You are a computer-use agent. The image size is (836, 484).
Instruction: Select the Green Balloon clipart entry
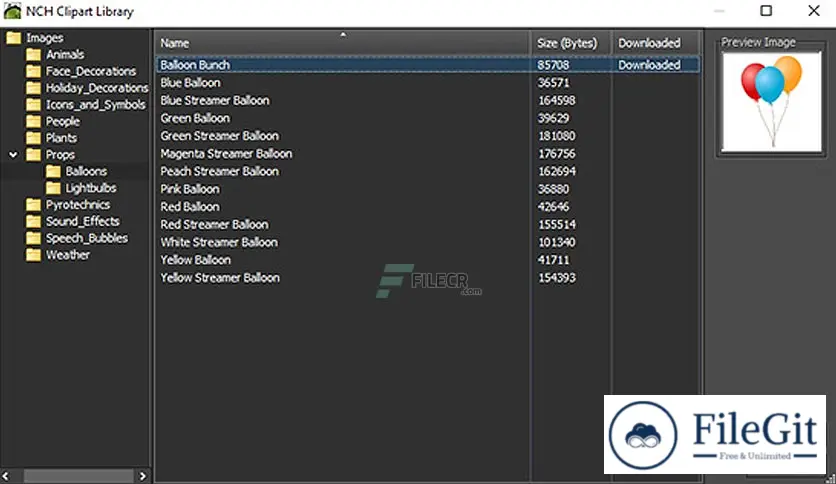point(195,118)
